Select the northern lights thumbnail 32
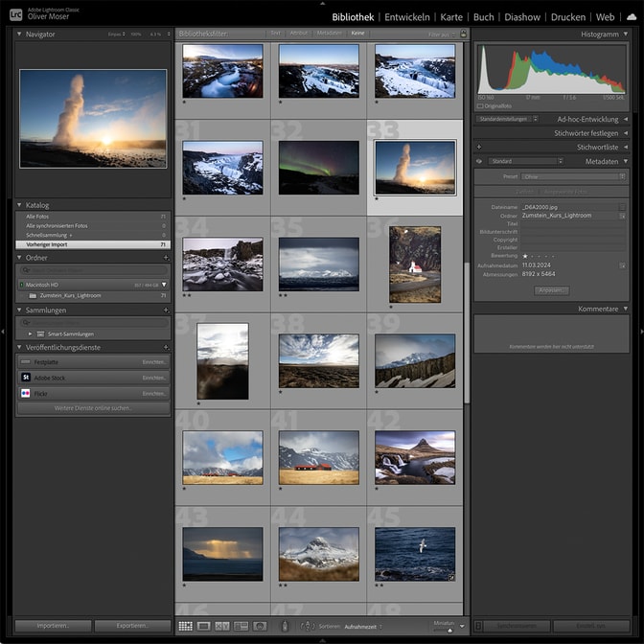The image size is (644, 644). (319, 168)
